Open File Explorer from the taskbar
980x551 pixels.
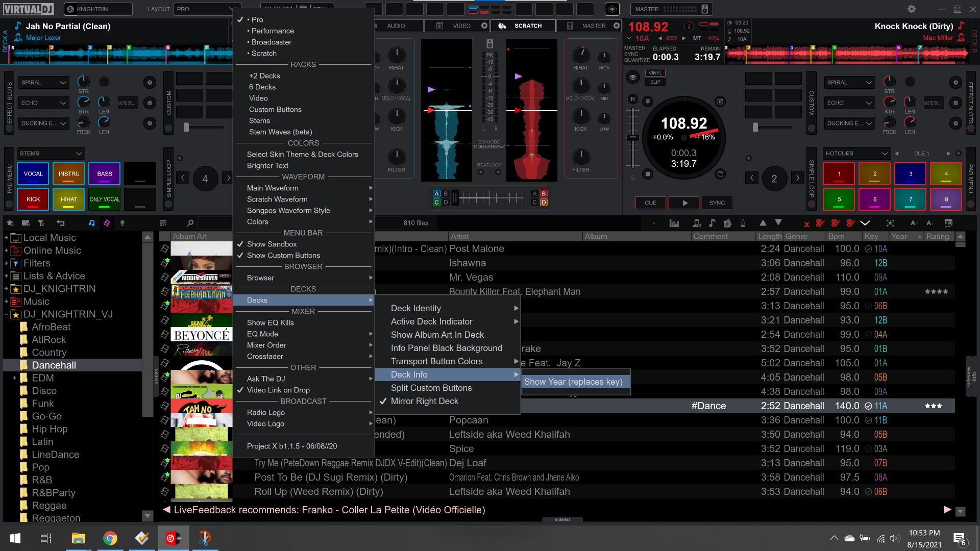pyautogui.click(x=78, y=538)
